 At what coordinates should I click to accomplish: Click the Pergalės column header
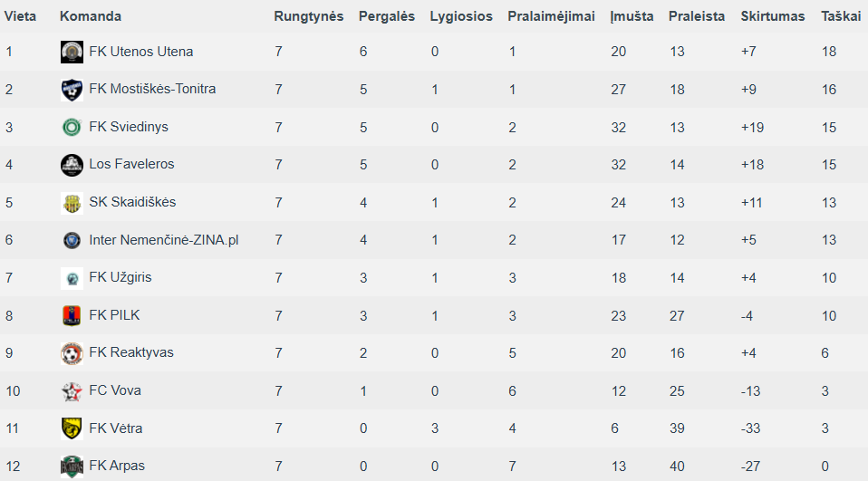tap(386, 16)
